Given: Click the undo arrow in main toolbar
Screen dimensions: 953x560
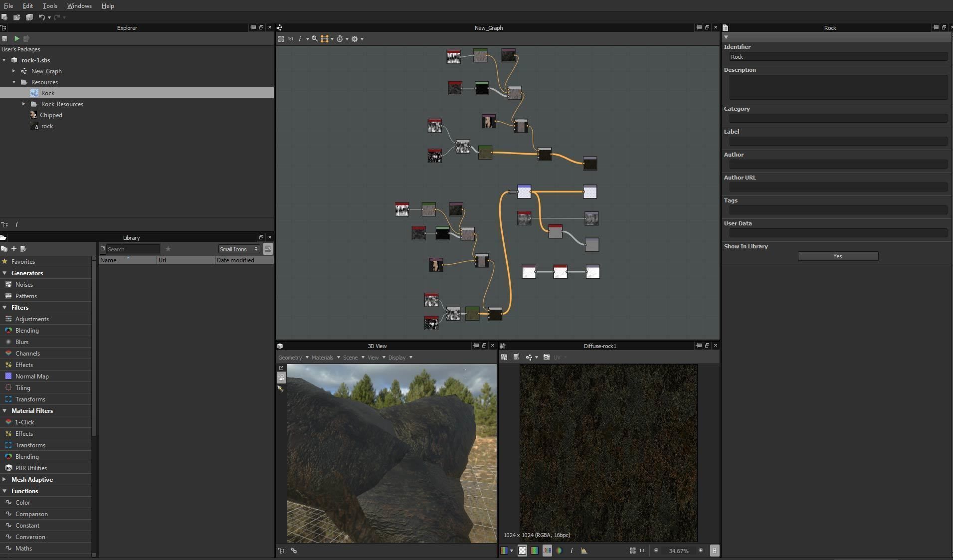Looking at the screenshot, I should [x=41, y=17].
